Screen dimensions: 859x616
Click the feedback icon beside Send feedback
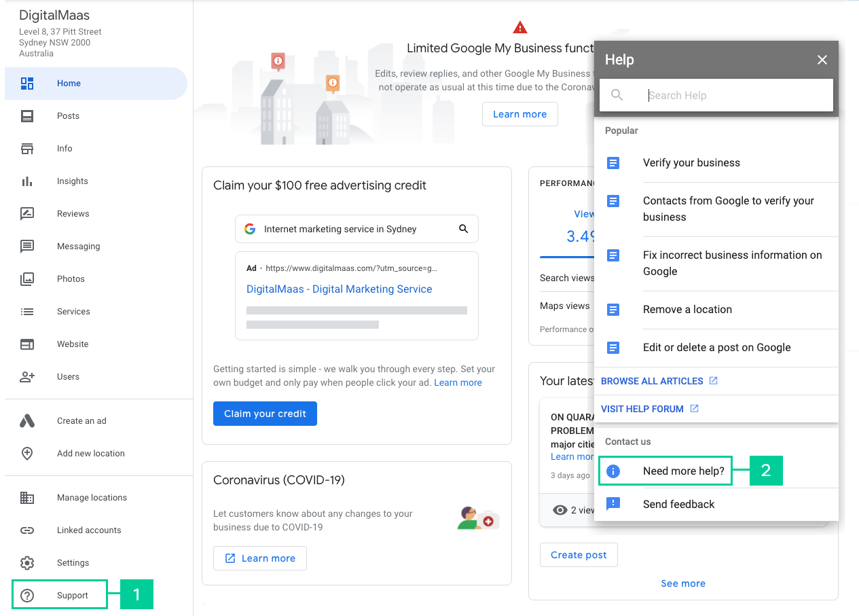pos(613,504)
